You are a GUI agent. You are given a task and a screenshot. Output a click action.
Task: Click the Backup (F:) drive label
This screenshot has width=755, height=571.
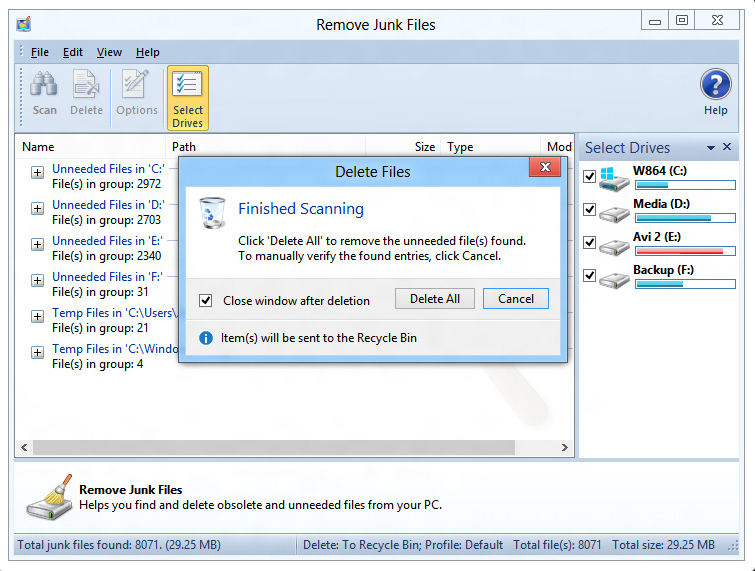(663, 270)
